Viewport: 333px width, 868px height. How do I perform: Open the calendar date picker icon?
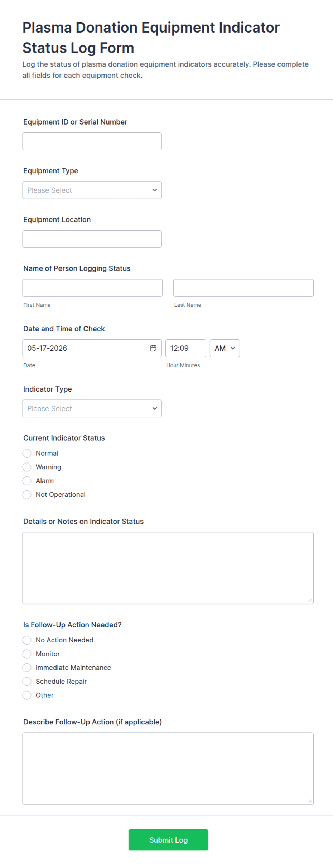click(153, 348)
